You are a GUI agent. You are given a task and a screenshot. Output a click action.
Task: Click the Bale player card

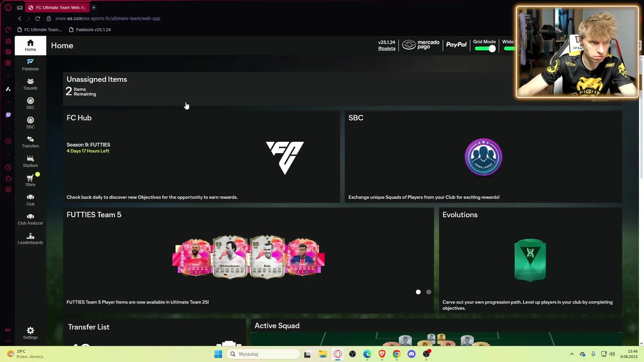(x=267, y=256)
